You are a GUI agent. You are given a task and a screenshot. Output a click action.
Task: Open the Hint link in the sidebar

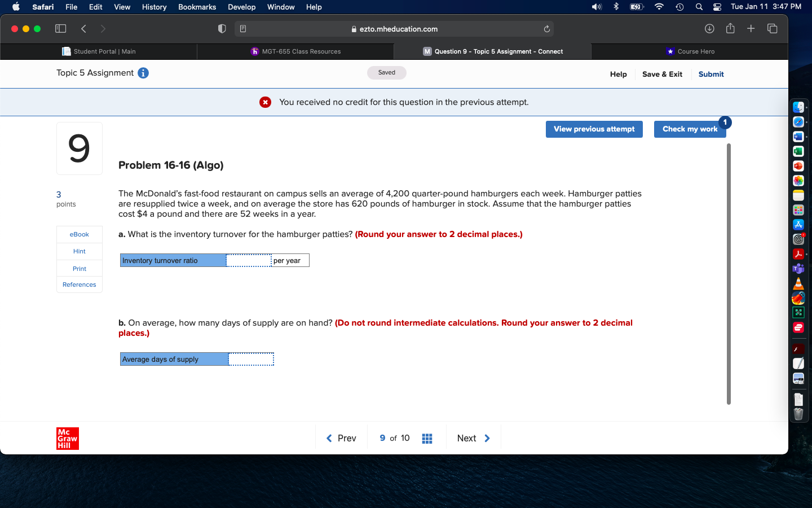tap(79, 251)
